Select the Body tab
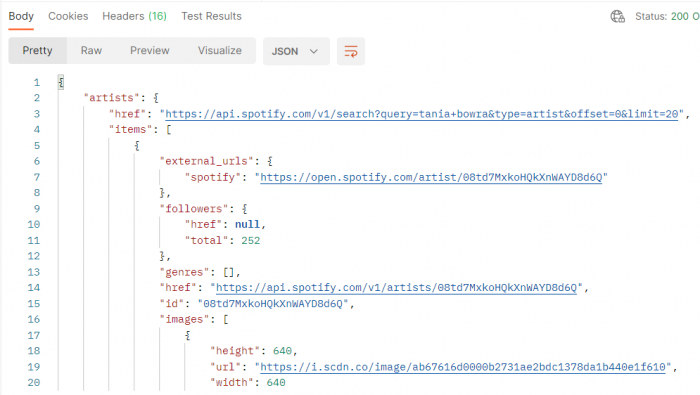Image resolution: width=700 pixels, height=395 pixels. [x=21, y=16]
